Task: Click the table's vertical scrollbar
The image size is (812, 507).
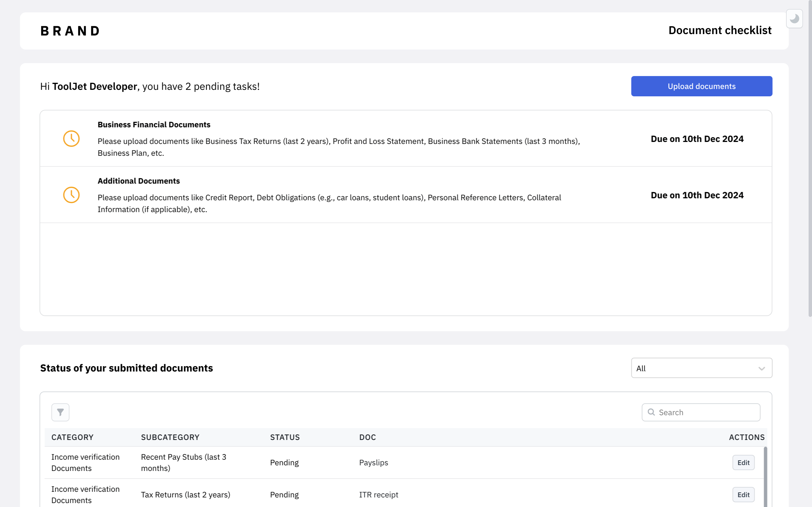Action: 765,476
